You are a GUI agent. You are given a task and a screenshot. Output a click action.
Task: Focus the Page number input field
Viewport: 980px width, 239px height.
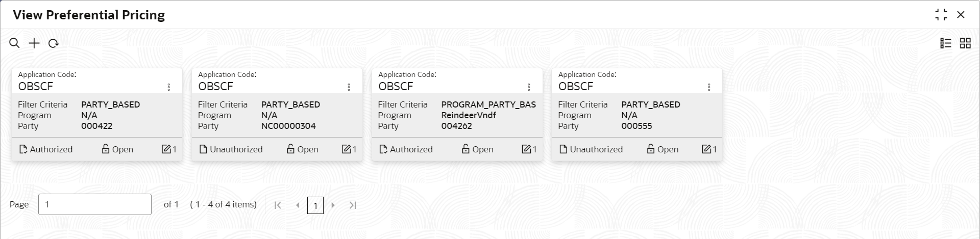(95, 204)
